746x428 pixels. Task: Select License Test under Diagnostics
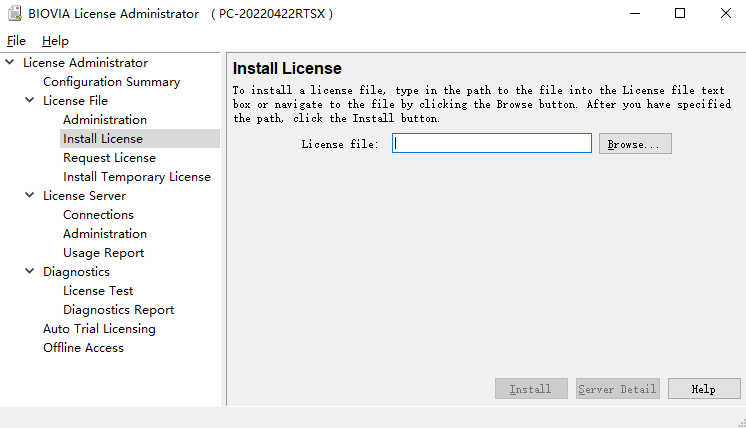pyautogui.click(x=98, y=291)
